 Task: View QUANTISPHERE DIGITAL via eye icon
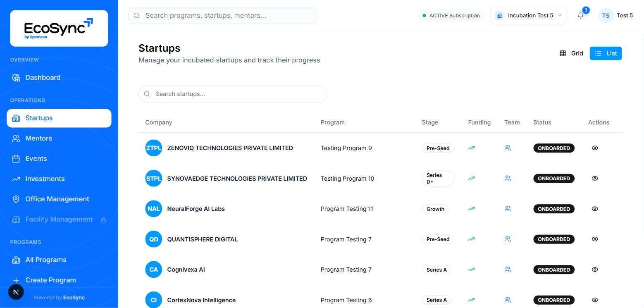[595, 239]
